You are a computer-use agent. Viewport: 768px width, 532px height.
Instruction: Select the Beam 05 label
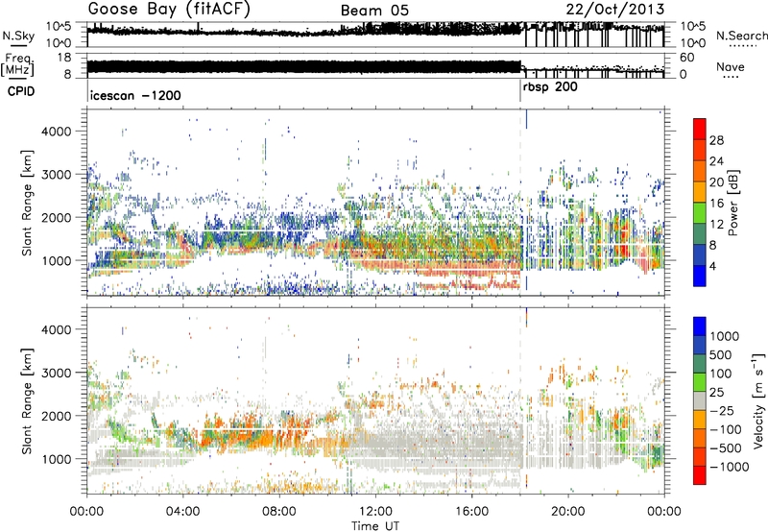[374, 10]
